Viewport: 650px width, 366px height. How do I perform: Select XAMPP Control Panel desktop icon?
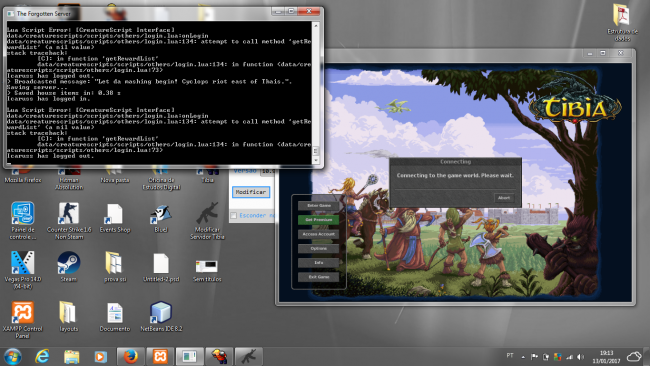pos(22,320)
